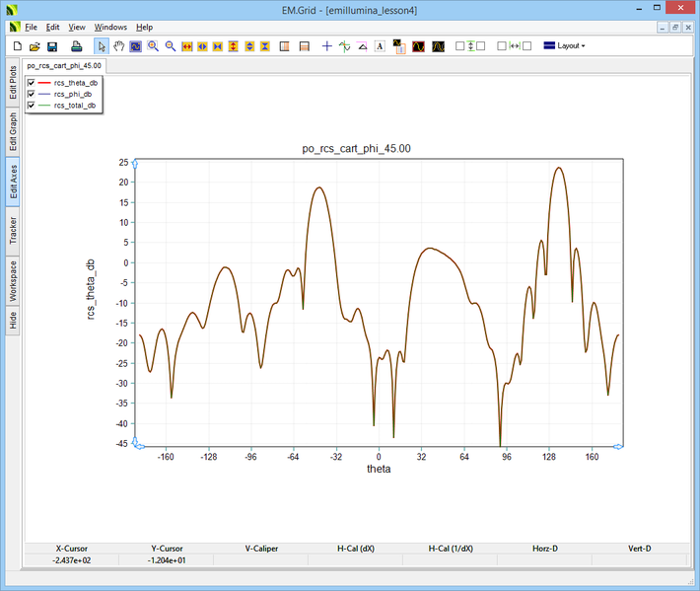Screen dimensions: 700x591
Task: Click the text annotation 'A' icon
Action: 380,46
